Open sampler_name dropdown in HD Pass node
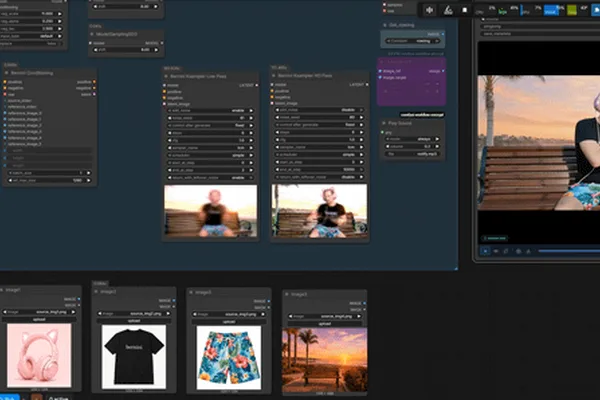 (319, 147)
